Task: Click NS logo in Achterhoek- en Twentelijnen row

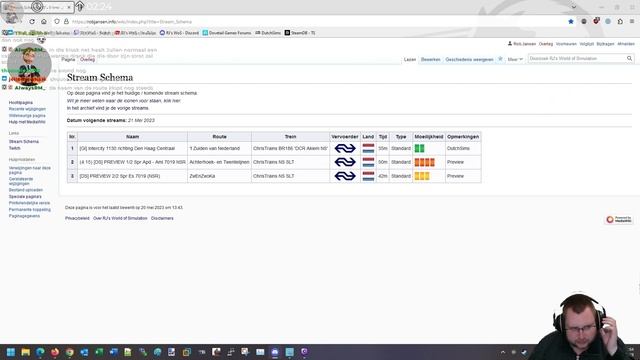Action: [x=345, y=162]
